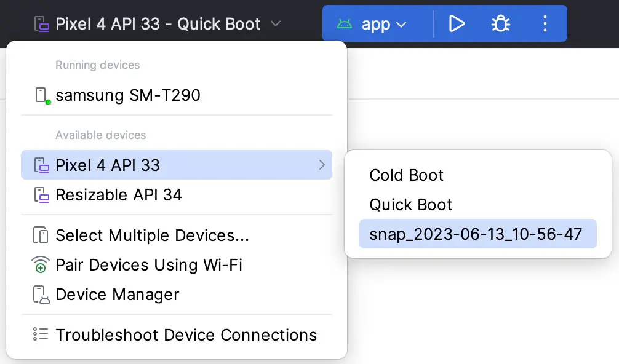This screenshot has height=364, width=619.
Task: Select Resizable API 34 device
Action: coord(177,195)
